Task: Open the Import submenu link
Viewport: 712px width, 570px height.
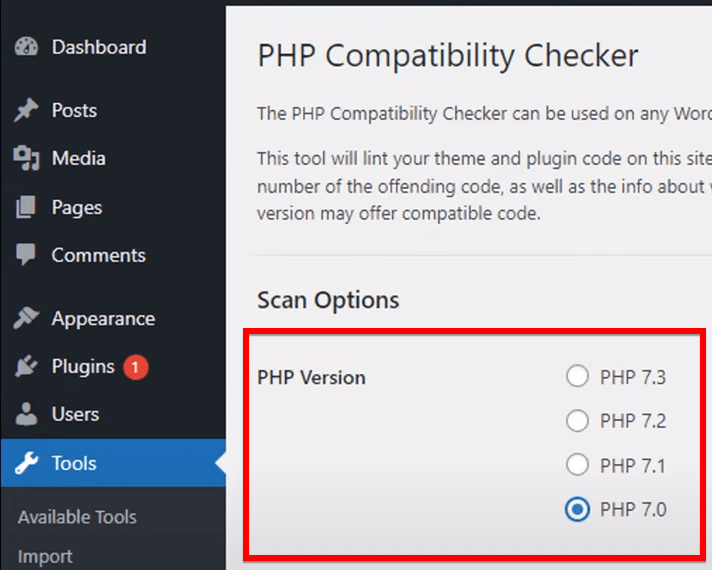Action: point(45,557)
